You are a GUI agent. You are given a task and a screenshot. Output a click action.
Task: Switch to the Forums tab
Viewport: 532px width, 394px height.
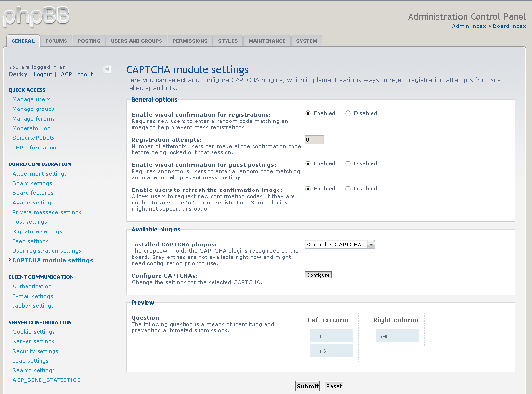(56, 41)
